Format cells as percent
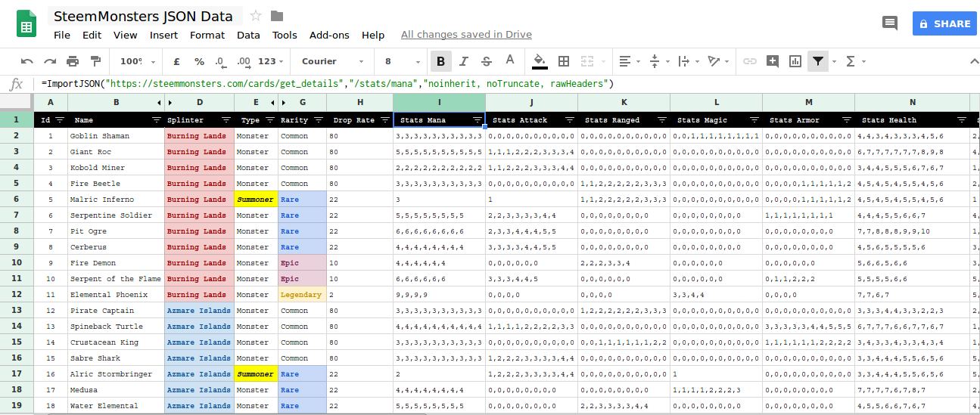Image resolution: width=980 pixels, height=415 pixels. tap(199, 61)
